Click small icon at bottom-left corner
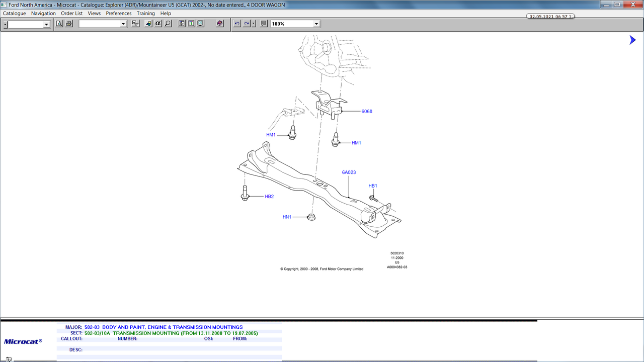This screenshot has height=362, width=644. coord(9,359)
